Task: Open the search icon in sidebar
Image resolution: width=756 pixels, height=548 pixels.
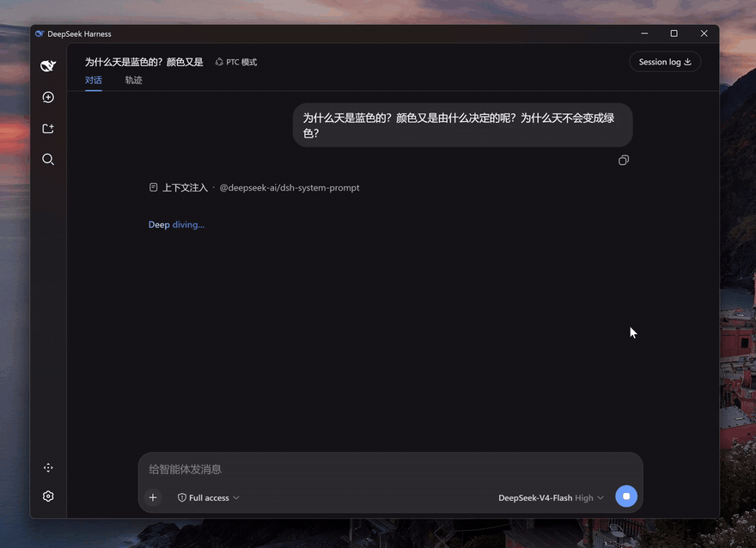Action: 48,160
